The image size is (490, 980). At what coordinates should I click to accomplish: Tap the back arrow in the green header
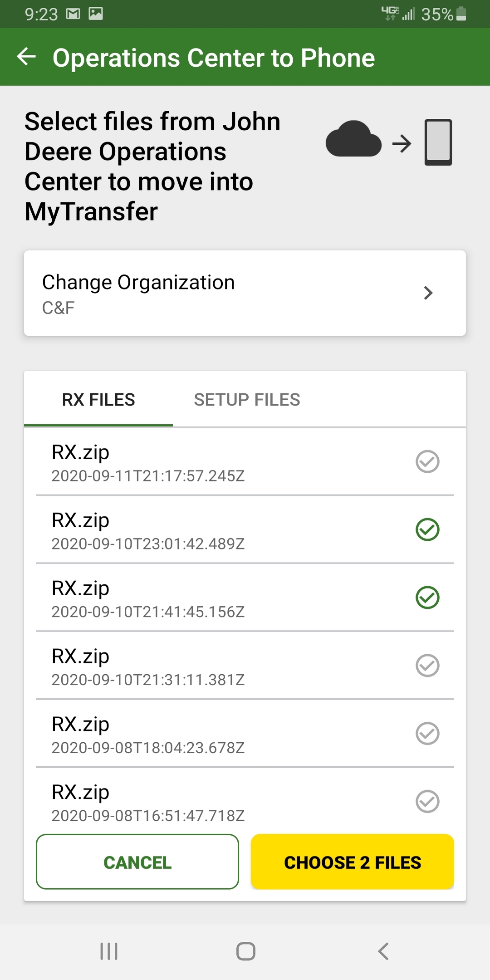[x=26, y=57]
